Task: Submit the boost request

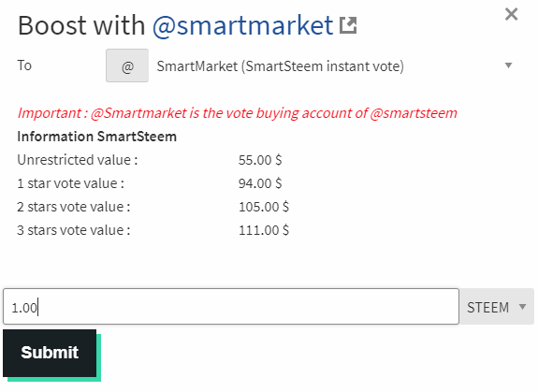Action: 50,354
